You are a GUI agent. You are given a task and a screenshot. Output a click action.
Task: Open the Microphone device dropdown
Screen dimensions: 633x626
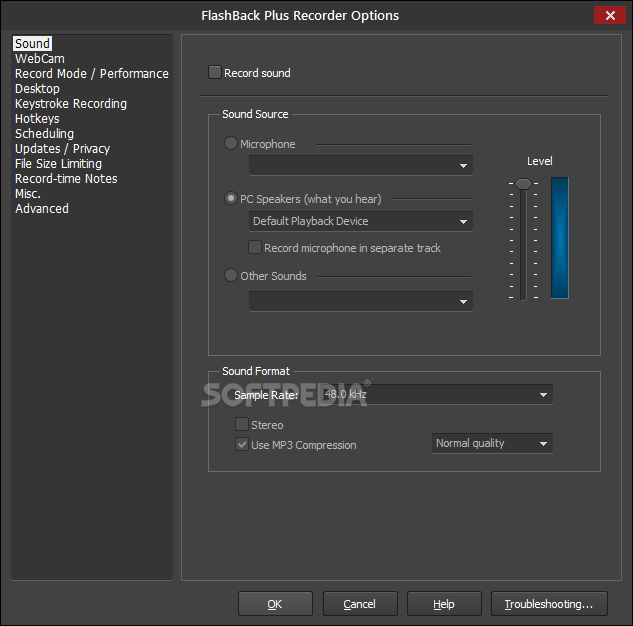click(361, 165)
